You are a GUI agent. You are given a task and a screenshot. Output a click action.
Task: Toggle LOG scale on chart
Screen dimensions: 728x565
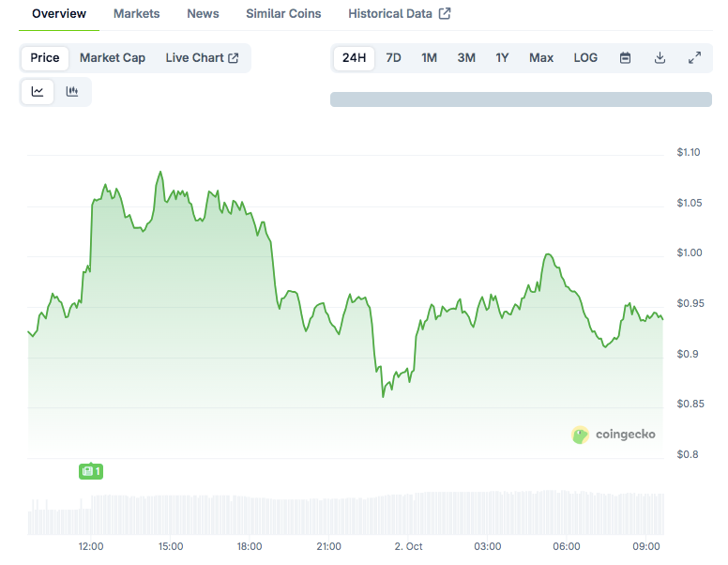(585, 57)
